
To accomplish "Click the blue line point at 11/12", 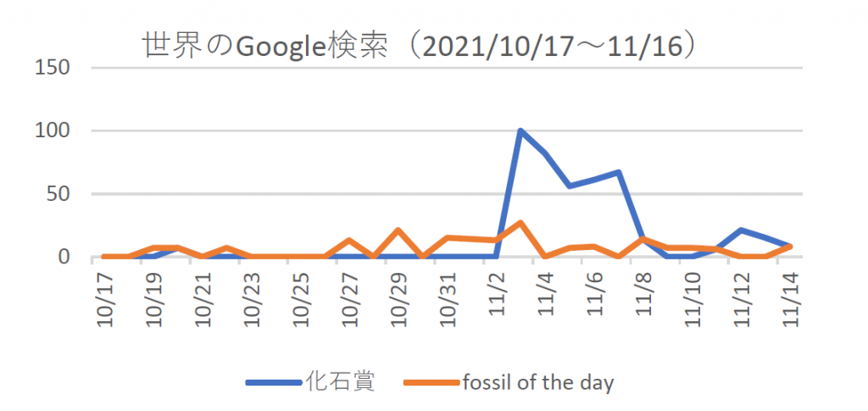I will pyautogui.click(x=739, y=230).
